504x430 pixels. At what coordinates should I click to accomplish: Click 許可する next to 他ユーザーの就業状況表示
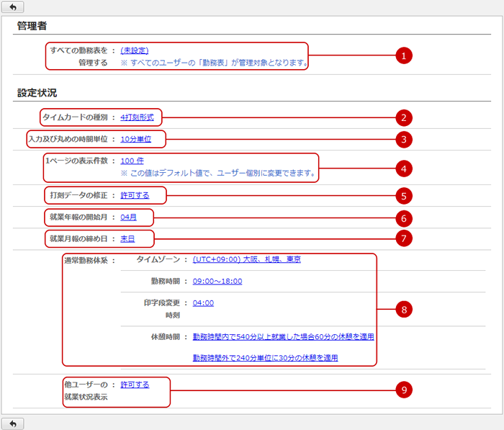135,385
